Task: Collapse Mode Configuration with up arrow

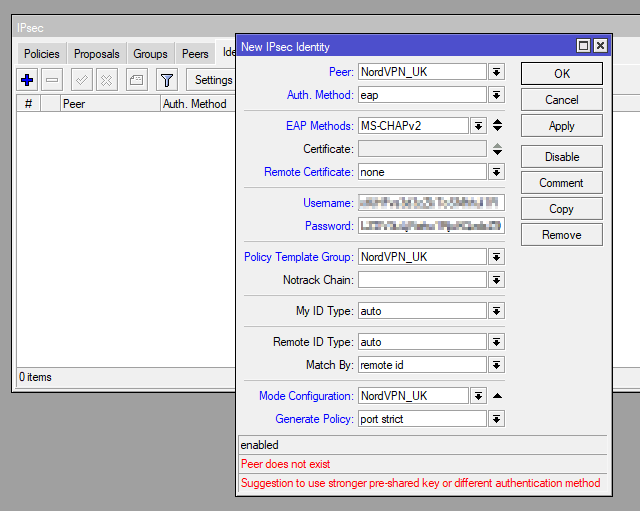Action: pyautogui.click(x=497, y=396)
